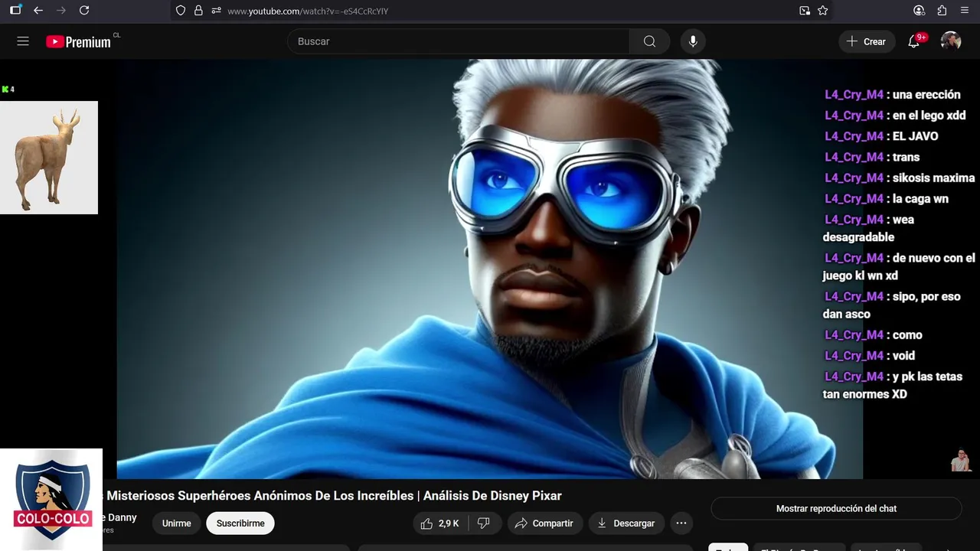This screenshot has width=980, height=551.
Task: Reload the page with refresh icon
Action: point(84,11)
